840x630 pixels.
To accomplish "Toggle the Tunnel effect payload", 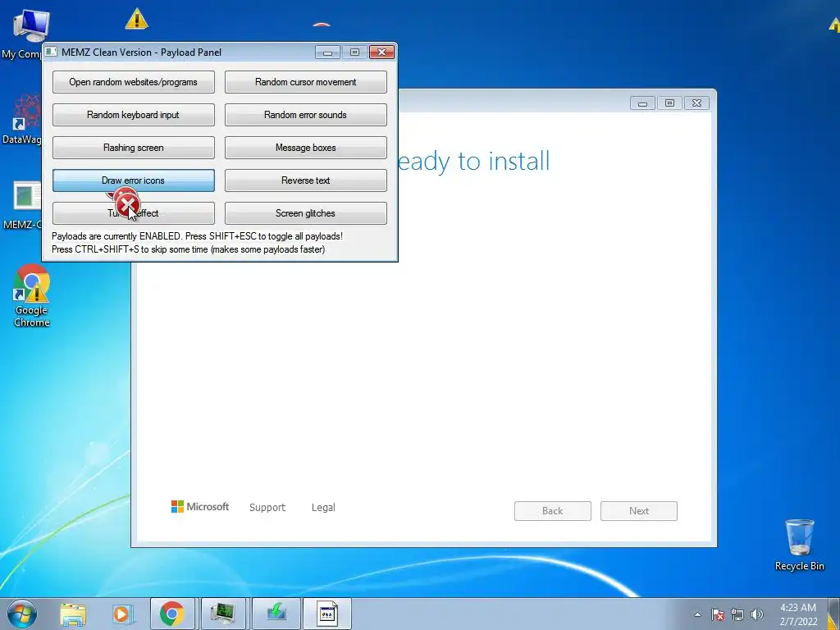I will [x=134, y=212].
